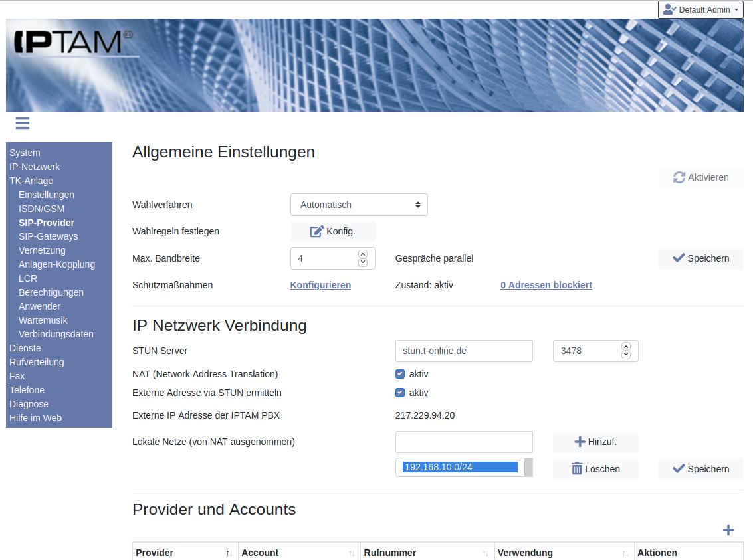Click the Löschen trash button
Screen dimensions: 753x560
click(x=595, y=469)
